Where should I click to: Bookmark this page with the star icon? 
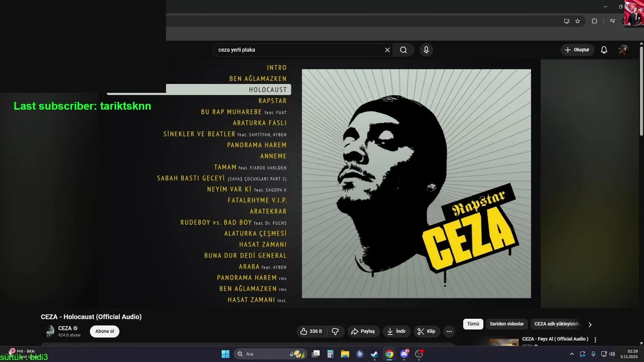(578, 21)
